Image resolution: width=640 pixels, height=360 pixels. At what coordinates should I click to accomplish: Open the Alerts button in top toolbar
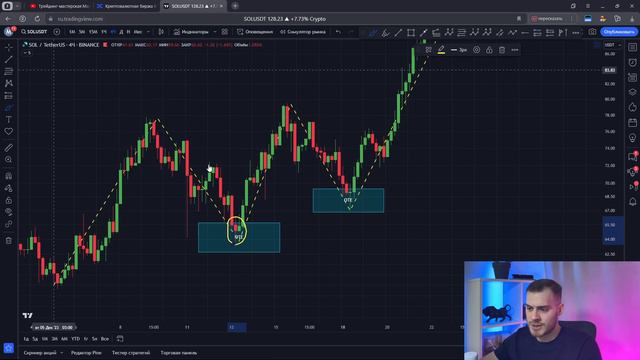[x=255, y=32]
